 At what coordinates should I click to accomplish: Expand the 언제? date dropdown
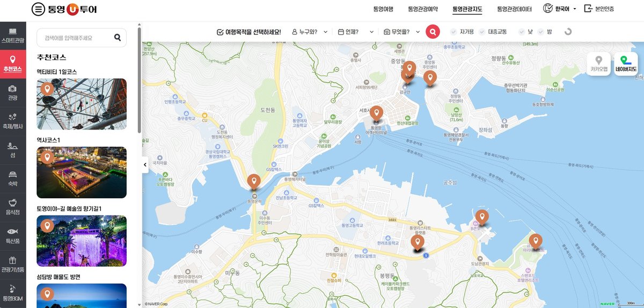[x=355, y=32]
